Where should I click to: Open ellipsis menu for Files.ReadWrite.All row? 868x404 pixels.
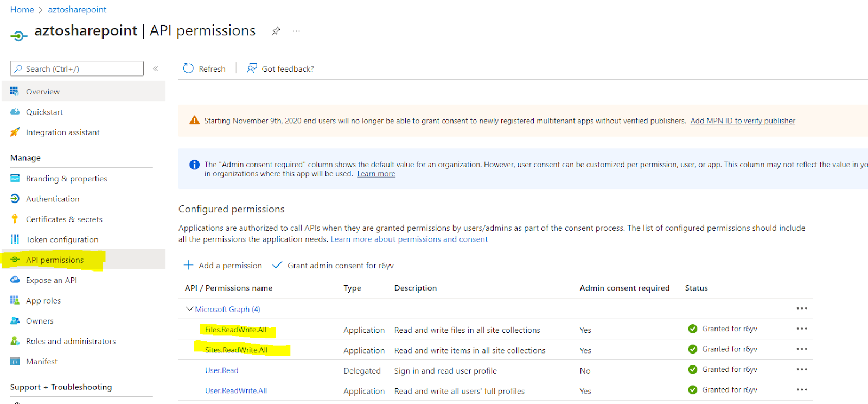pyautogui.click(x=802, y=329)
